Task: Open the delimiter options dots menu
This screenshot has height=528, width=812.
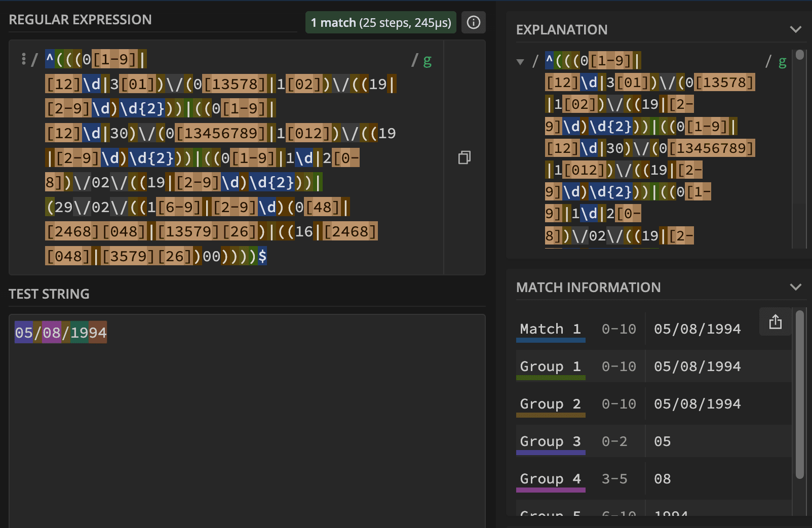Action: [x=23, y=59]
